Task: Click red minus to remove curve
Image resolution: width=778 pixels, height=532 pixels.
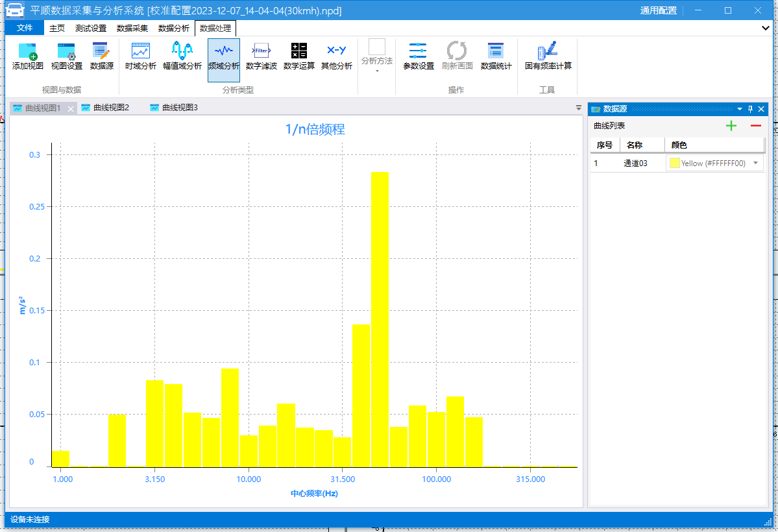Action: coord(756,126)
